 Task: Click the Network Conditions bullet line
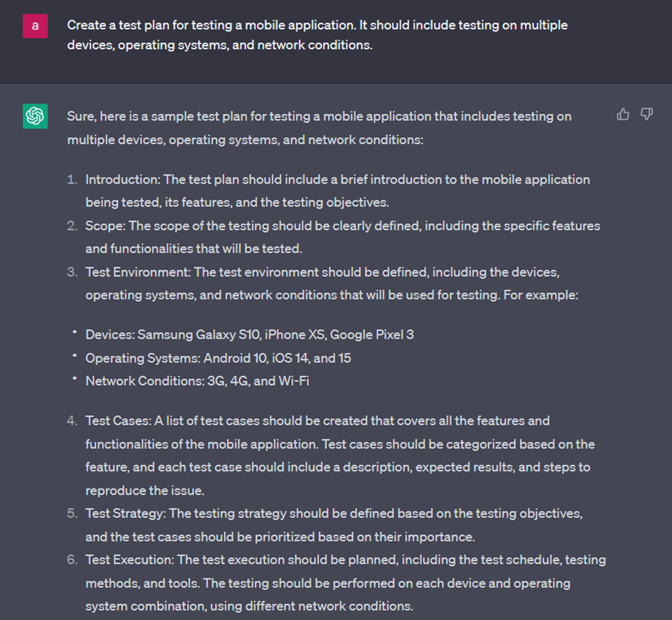(x=197, y=381)
